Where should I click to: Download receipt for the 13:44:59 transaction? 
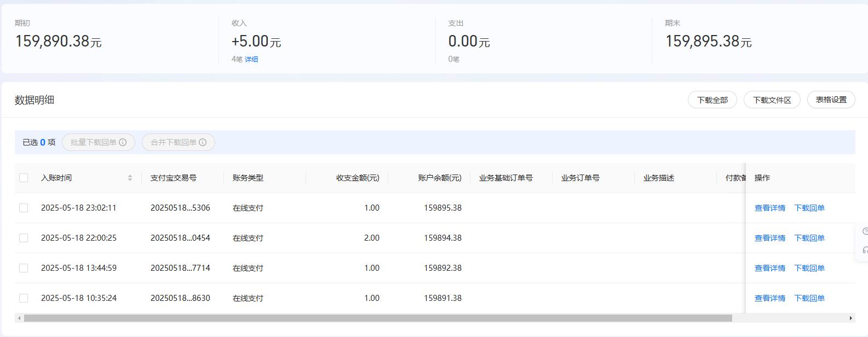[809, 268]
